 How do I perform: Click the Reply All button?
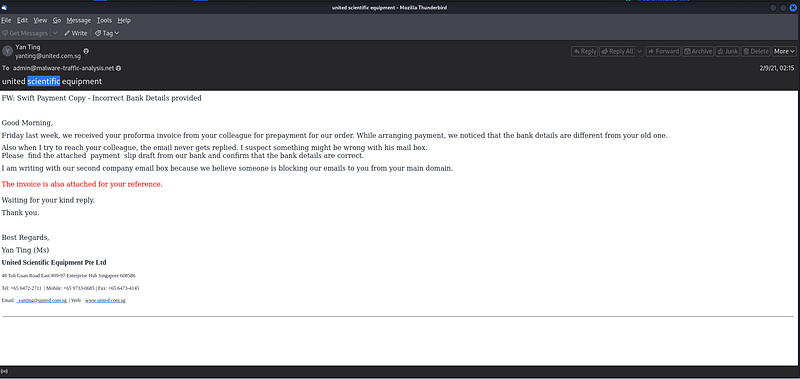coord(617,51)
